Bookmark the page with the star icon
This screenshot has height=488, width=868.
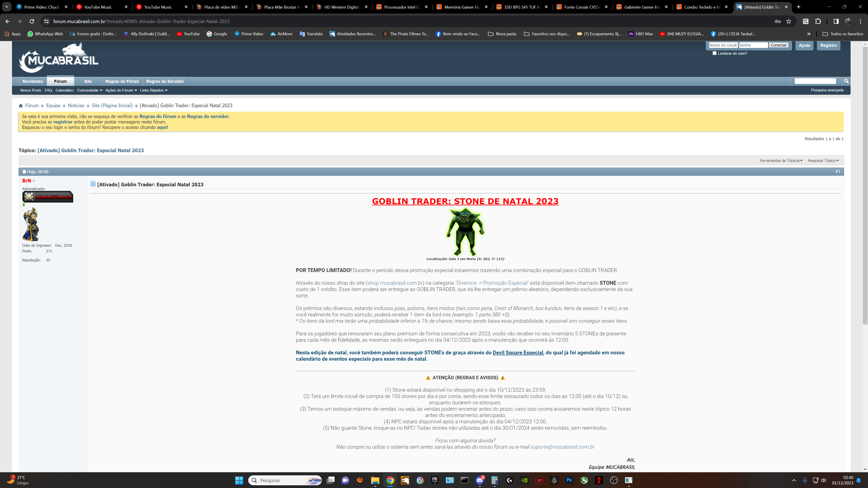click(788, 21)
